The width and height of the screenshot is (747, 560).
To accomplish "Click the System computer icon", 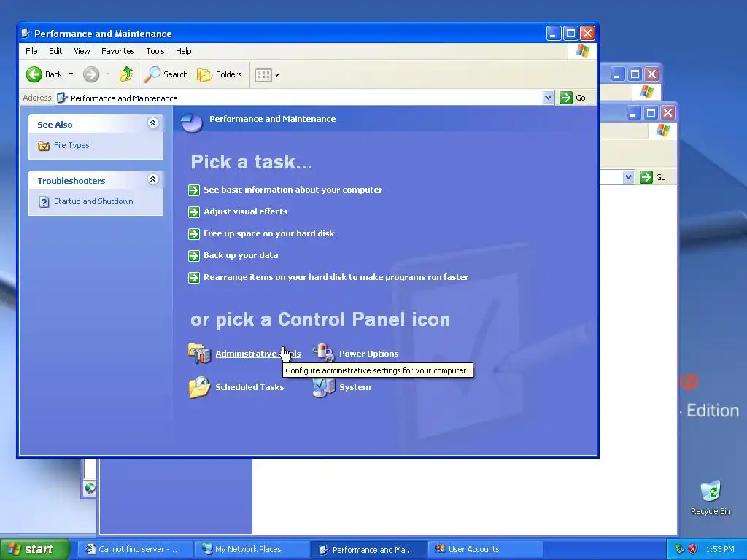I will click(x=323, y=386).
